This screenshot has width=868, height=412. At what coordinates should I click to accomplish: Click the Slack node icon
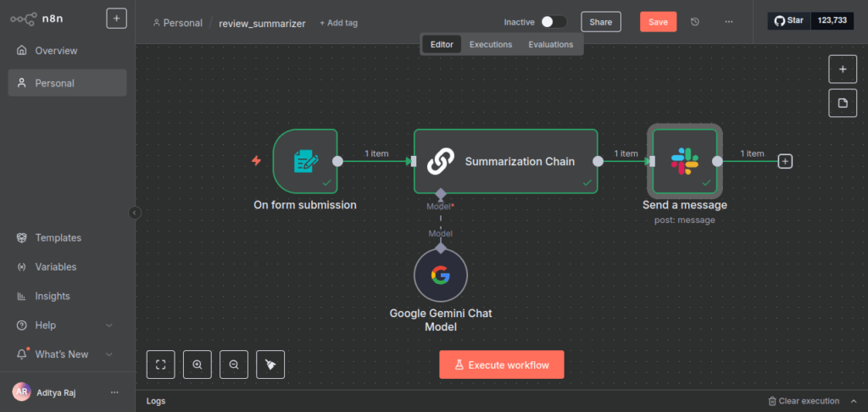click(x=684, y=161)
